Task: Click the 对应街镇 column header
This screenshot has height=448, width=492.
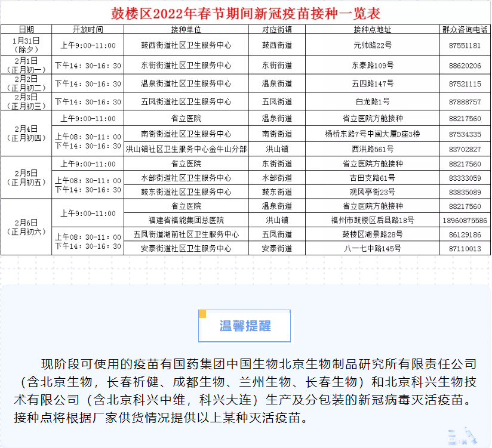Action: (277, 29)
